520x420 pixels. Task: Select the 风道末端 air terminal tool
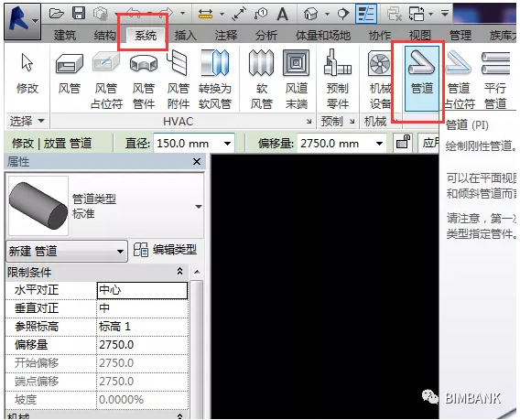[296, 80]
